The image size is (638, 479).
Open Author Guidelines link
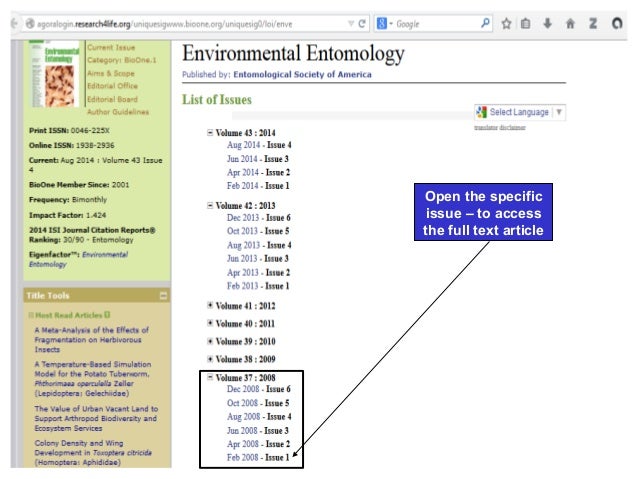pos(118,112)
